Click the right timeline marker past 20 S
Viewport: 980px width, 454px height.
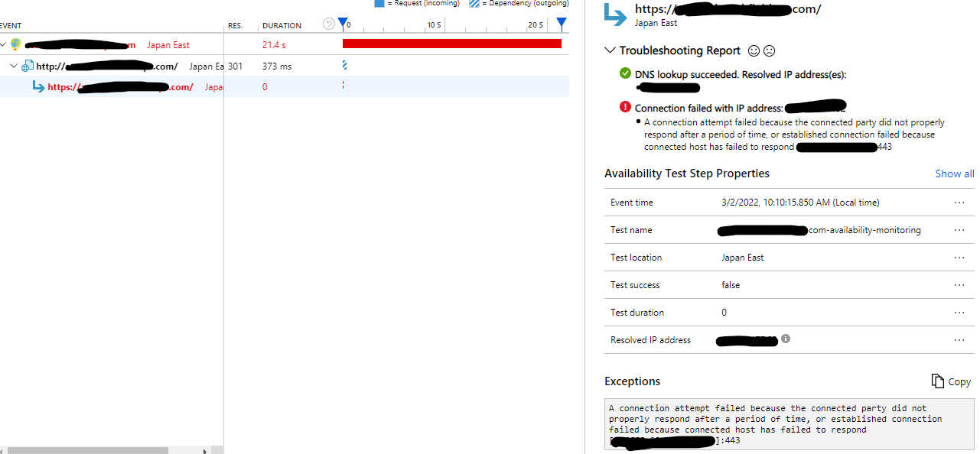click(x=562, y=24)
